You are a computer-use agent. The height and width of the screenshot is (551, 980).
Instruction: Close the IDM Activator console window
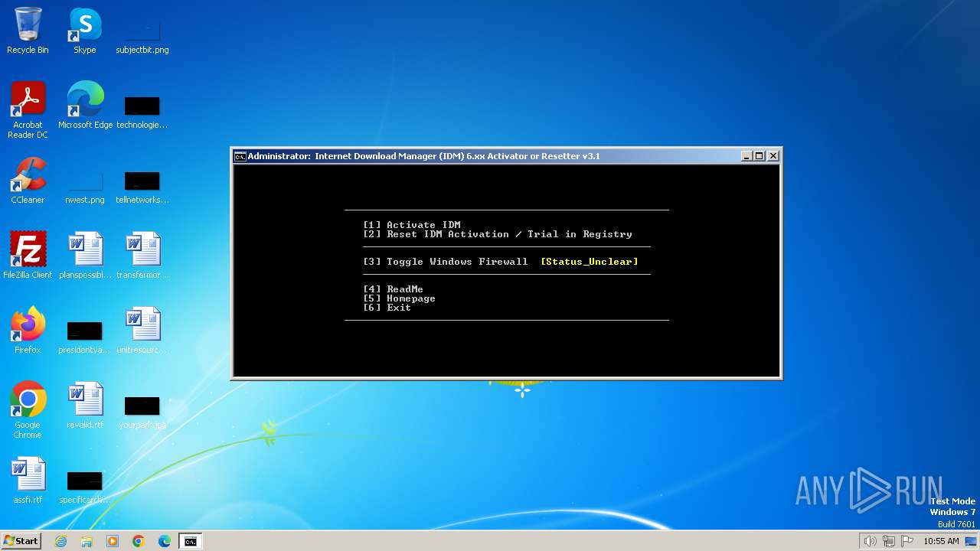tap(773, 156)
